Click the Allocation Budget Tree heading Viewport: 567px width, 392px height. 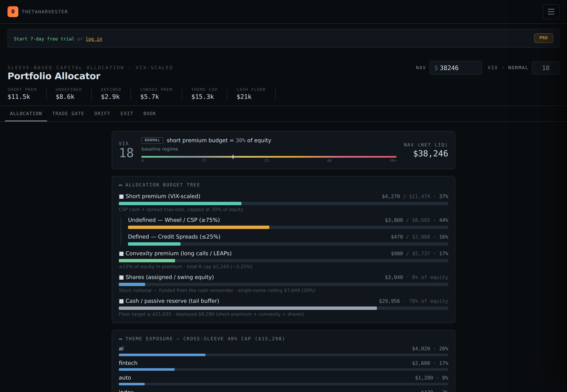pos(163,185)
